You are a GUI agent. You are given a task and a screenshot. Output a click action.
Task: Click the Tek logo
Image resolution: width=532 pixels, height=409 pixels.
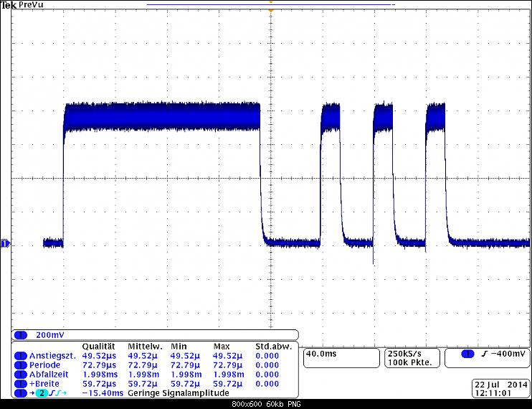coord(7,4)
